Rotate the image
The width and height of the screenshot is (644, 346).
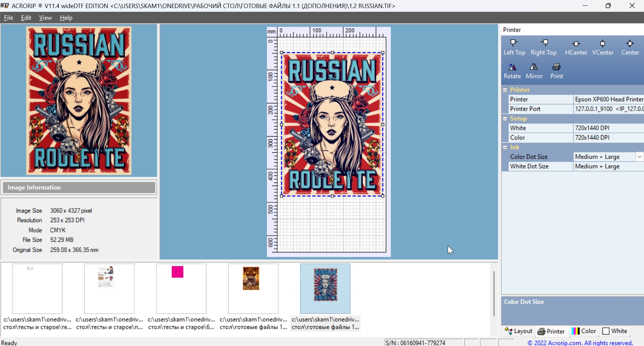pyautogui.click(x=512, y=71)
